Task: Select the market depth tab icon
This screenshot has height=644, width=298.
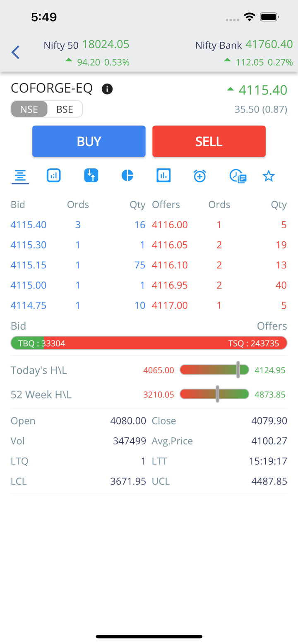Action: pyautogui.click(x=20, y=177)
